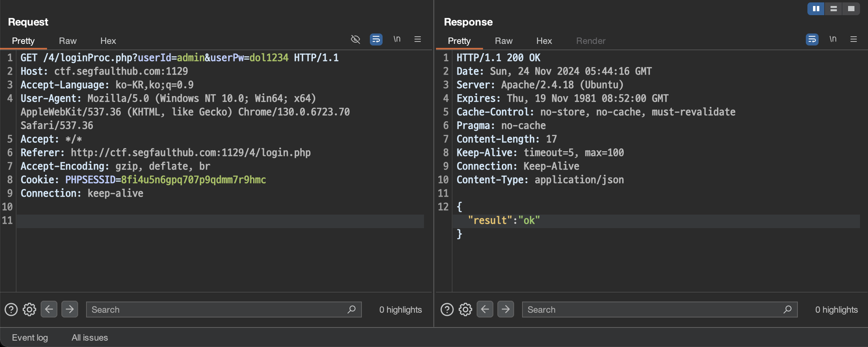The width and height of the screenshot is (868, 347).
Task: Open All issues panel
Action: pyautogui.click(x=90, y=337)
